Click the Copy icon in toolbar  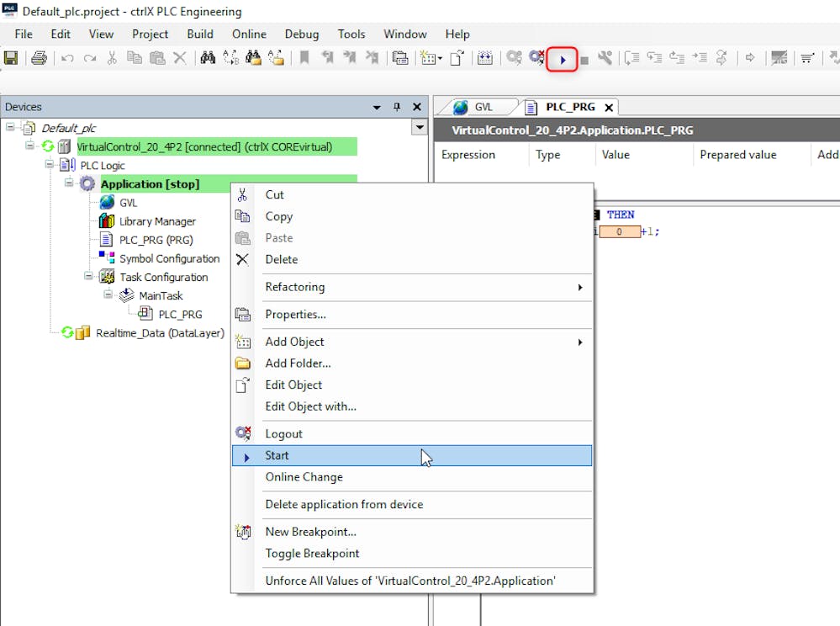(x=135, y=58)
